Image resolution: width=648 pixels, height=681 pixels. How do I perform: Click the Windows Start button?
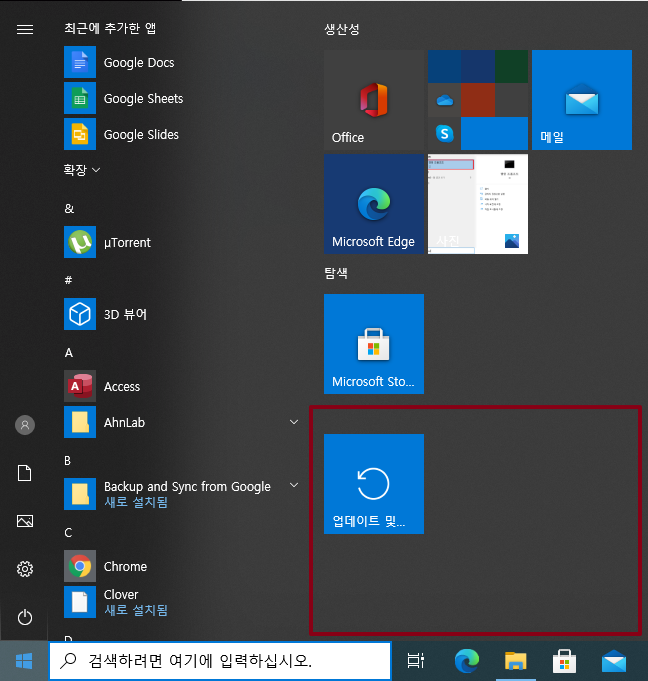[x=24, y=661]
